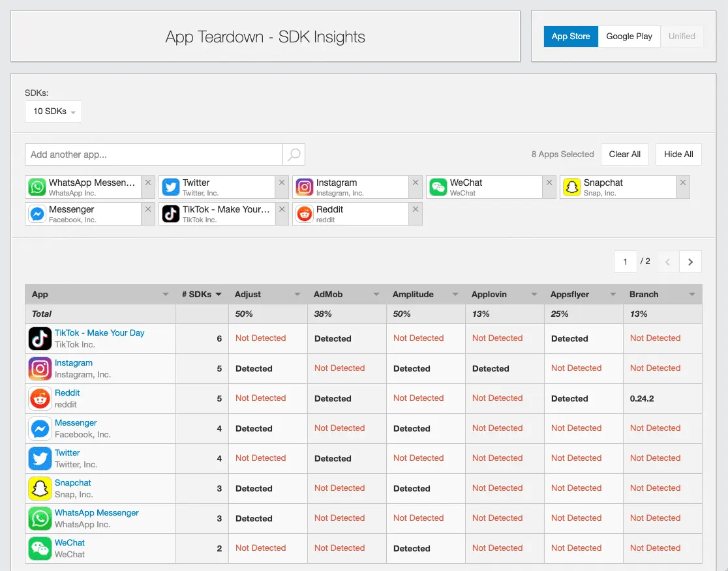Click Reddit icon in selected apps chip
The height and width of the screenshot is (571, 728).
pos(305,214)
